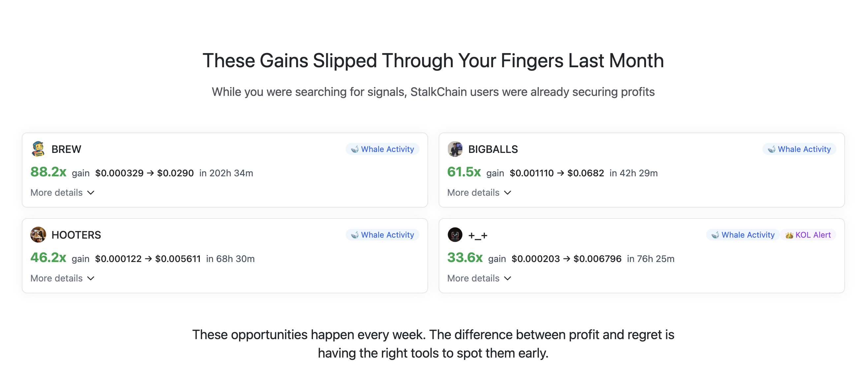Expand More details for BREW
Screen dimensions: 868x379
(62, 192)
